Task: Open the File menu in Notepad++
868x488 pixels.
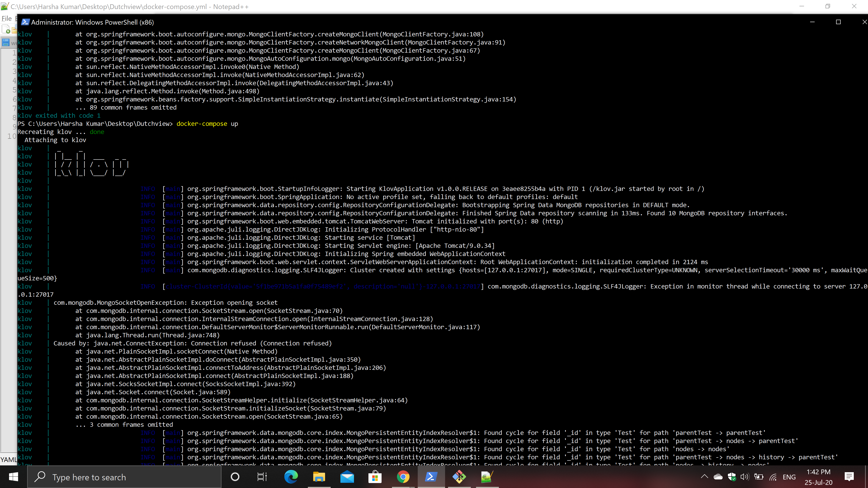Action: tap(6, 18)
